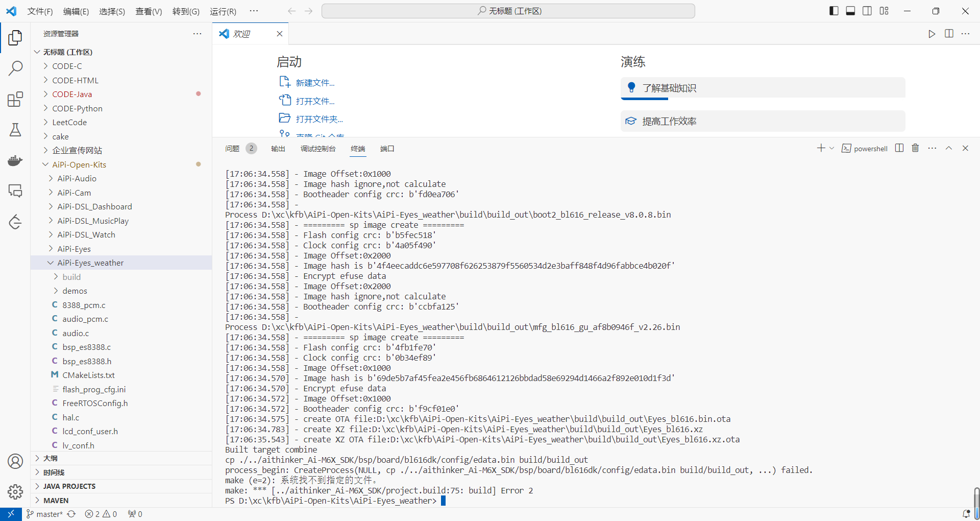
Task: Open the remote share icon in activity bar
Action: tap(15, 222)
